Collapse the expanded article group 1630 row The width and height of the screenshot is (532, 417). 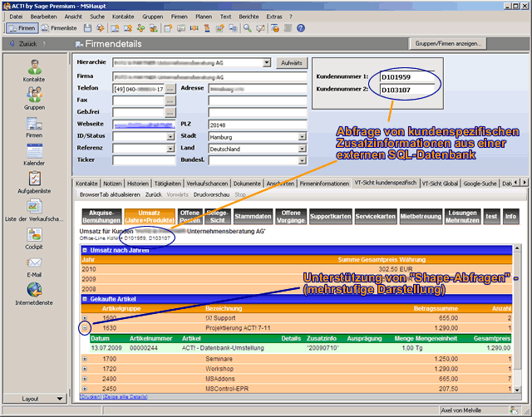pos(85,328)
